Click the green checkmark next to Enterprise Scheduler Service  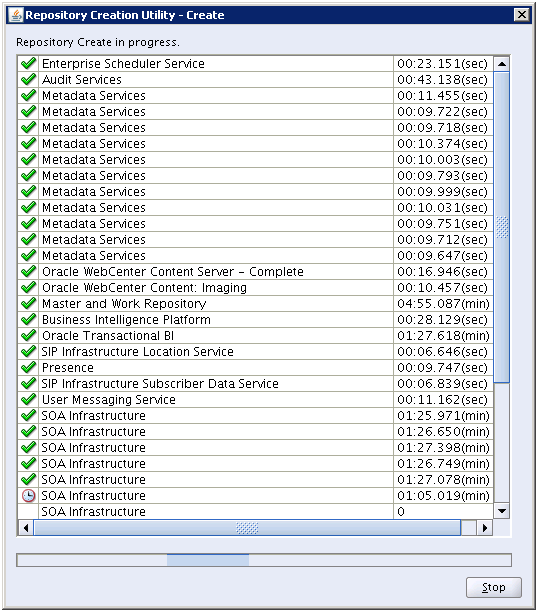point(29,63)
